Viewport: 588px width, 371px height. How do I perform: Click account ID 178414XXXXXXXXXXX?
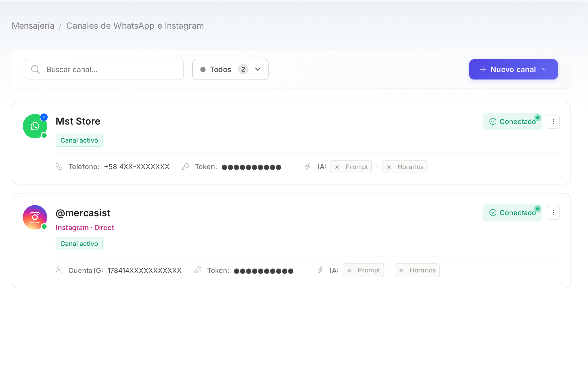[145, 271]
